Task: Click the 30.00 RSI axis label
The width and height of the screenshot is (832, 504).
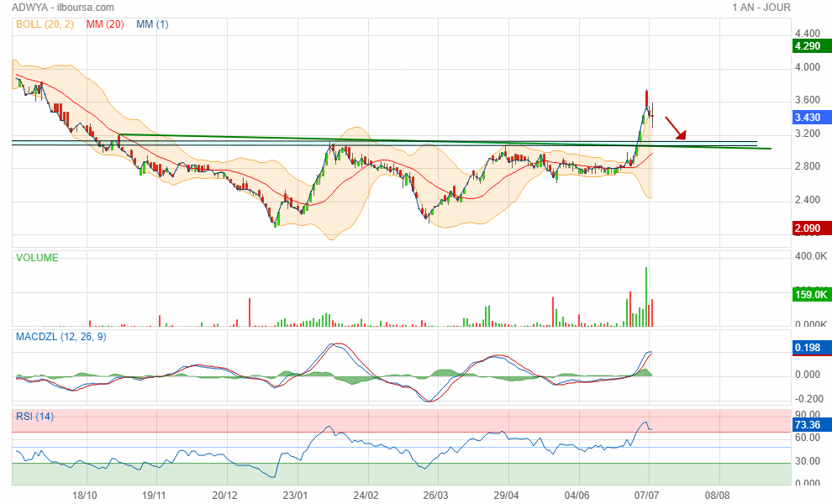Action: [808, 461]
